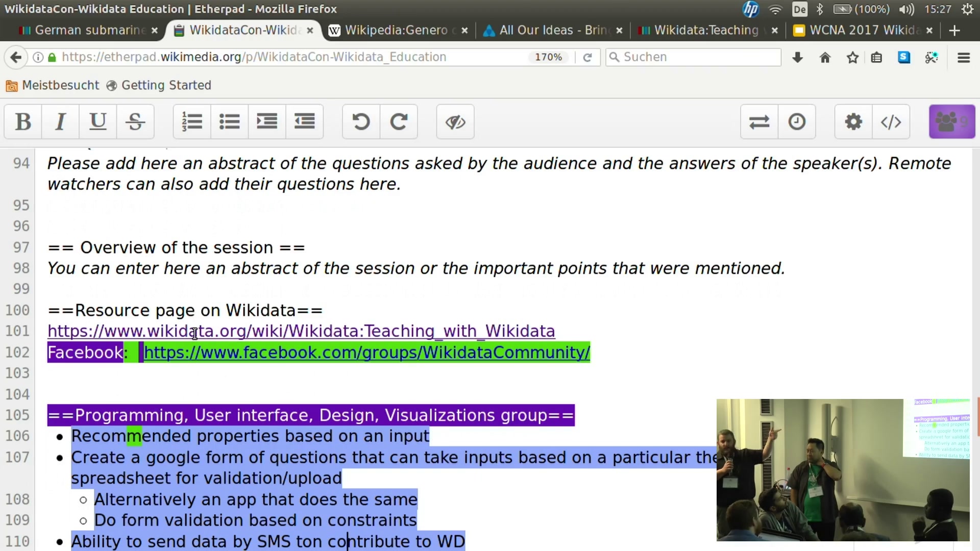980x551 pixels.
Task: Redo the last edit
Action: [x=399, y=122]
